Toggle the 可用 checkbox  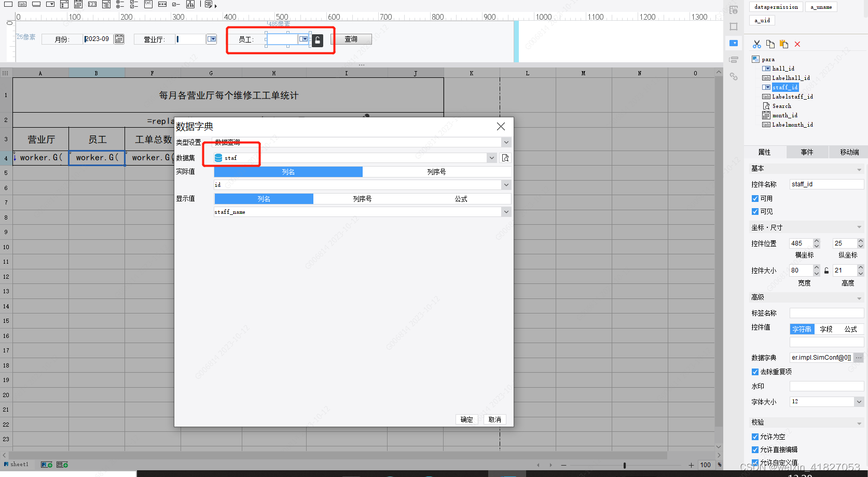click(755, 198)
